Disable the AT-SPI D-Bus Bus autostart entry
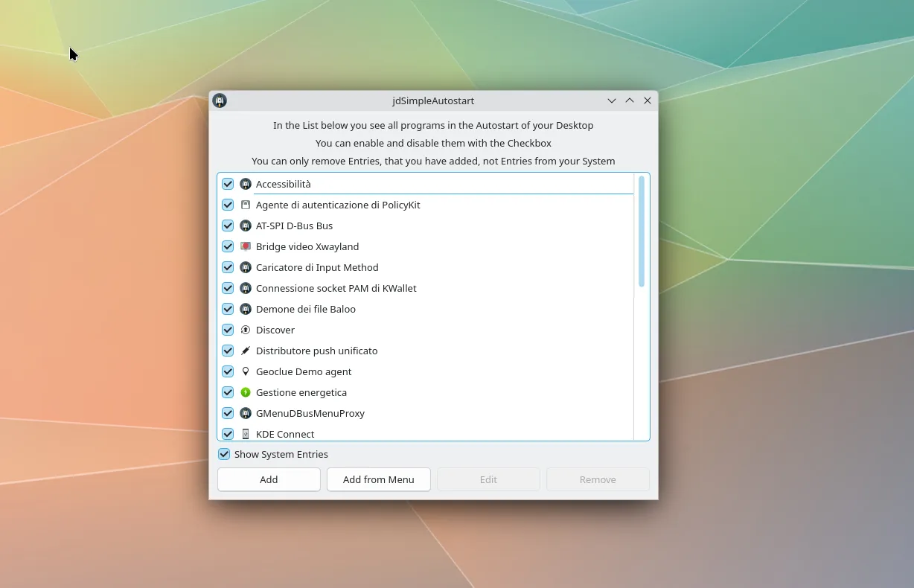This screenshot has height=588, width=914. coord(228,226)
